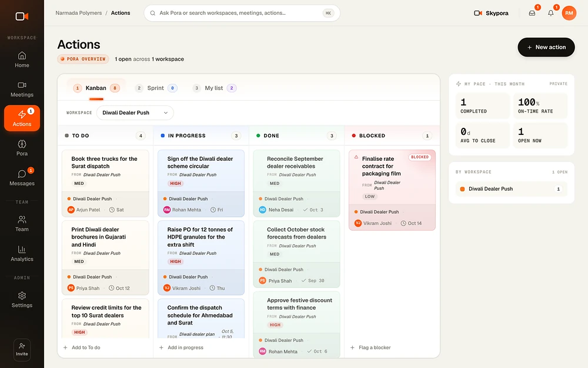Click Add in progress
The height and width of the screenshot is (368, 588).
pos(182,347)
